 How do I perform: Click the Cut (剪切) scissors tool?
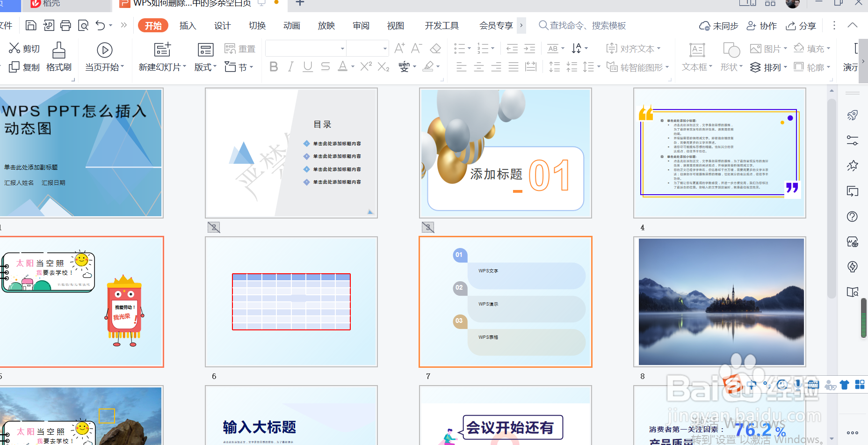point(24,49)
